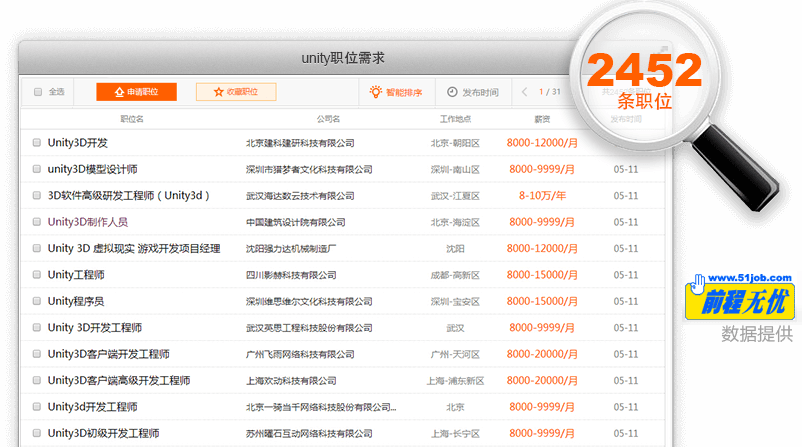Click the 薪资 column header
The image size is (802, 447).
point(542,119)
